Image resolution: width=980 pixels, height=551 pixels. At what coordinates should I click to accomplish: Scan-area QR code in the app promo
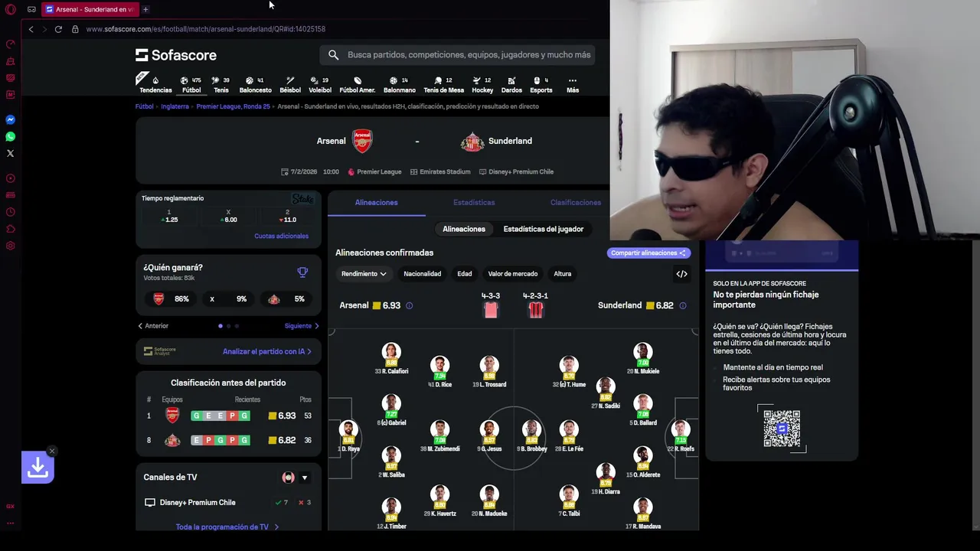pyautogui.click(x=782, y=429)
